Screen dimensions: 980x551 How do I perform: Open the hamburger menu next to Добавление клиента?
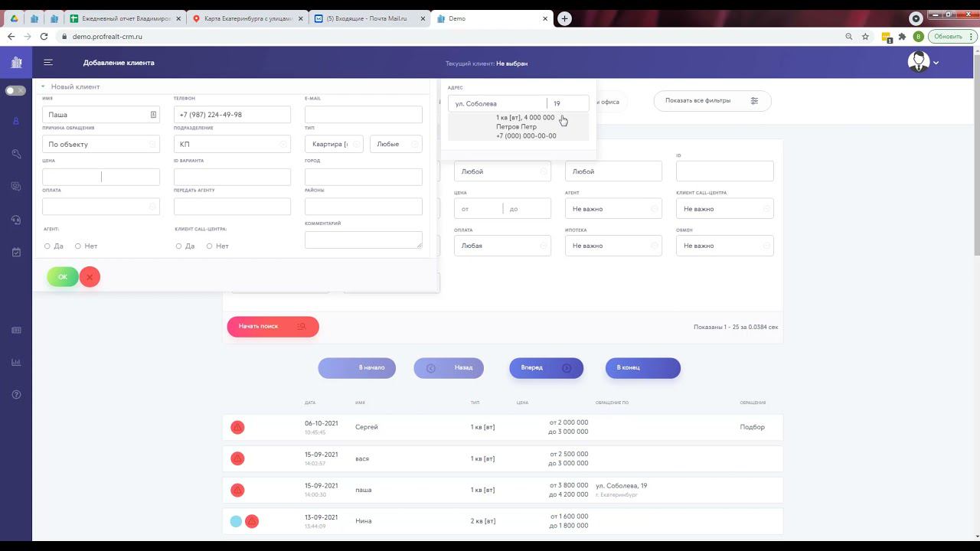[48, 63]
